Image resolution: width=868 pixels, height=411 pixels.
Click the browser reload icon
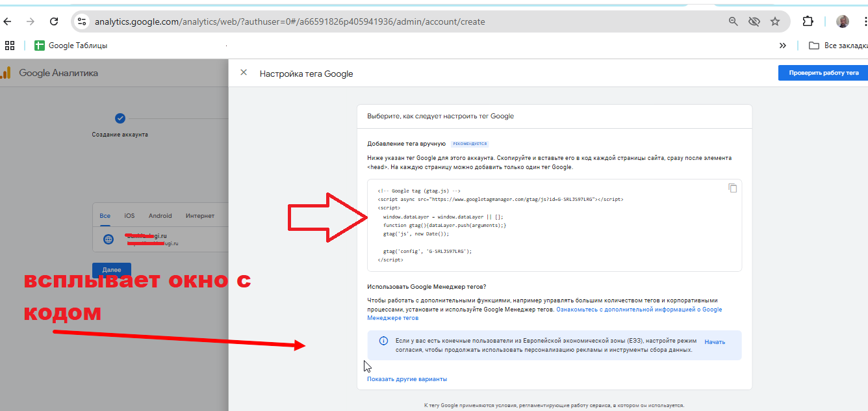tap(54, 21)
